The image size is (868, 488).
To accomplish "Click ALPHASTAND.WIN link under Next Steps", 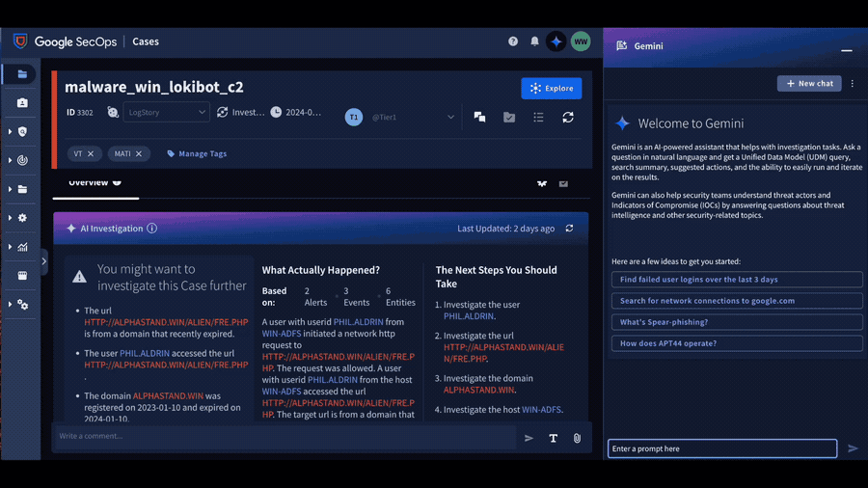I will click(x=478, y=390).
